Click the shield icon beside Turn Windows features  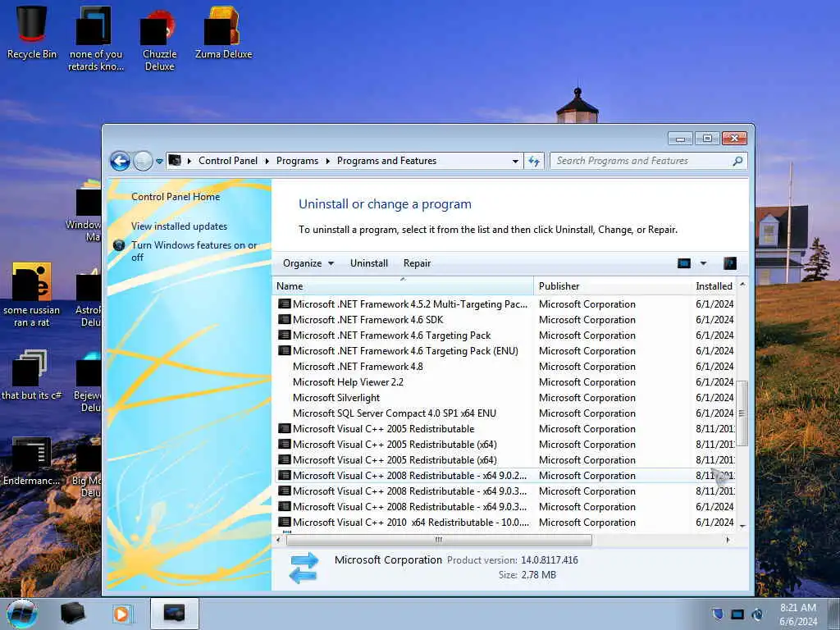pyautogui.click(x=119, y=245)
